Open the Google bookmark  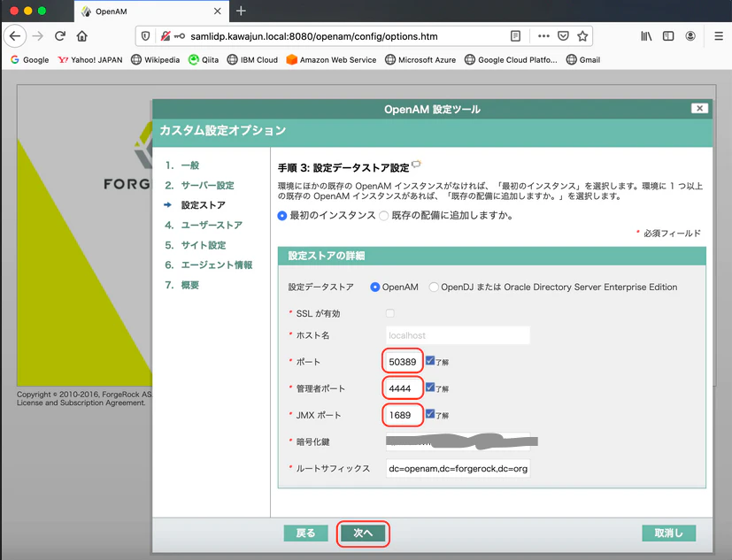coord(30,60)
